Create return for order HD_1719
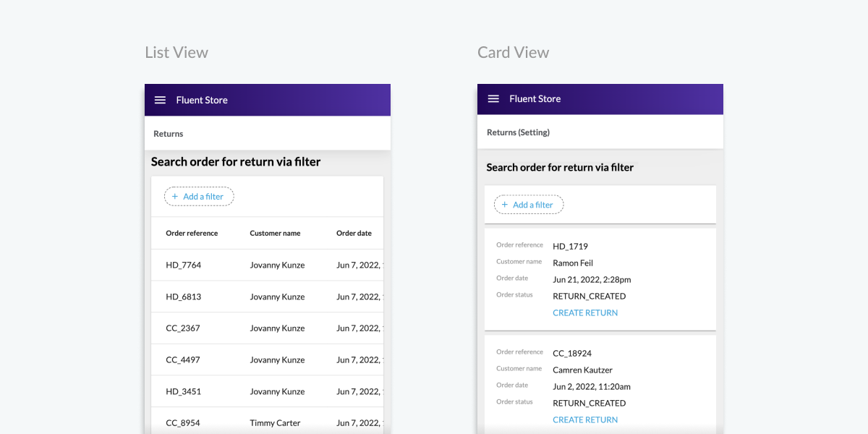Viewport: 868px width, 434px height. pos(584,312)
